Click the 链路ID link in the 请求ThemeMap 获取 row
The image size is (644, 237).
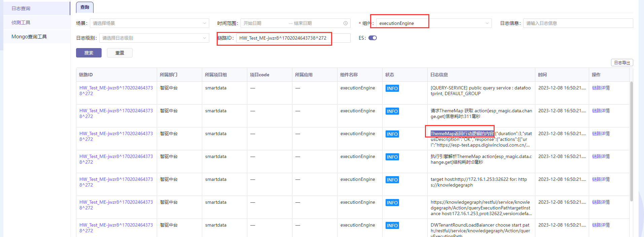[116, 114]
